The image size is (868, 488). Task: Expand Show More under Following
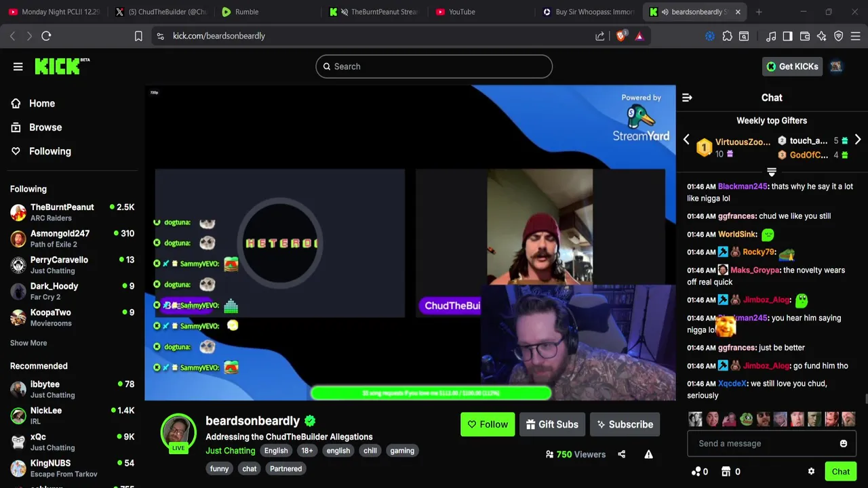tap(28, 343)
